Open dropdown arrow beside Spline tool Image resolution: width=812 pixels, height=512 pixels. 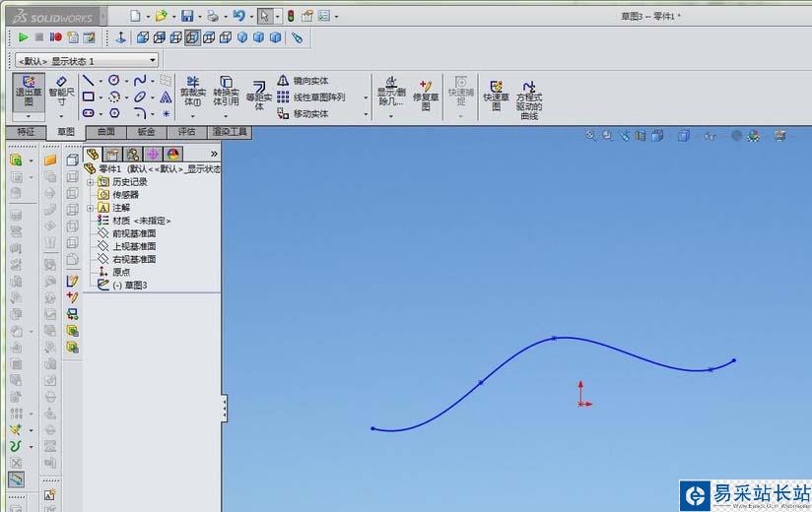pyautogui.click(x=152, y=81)
